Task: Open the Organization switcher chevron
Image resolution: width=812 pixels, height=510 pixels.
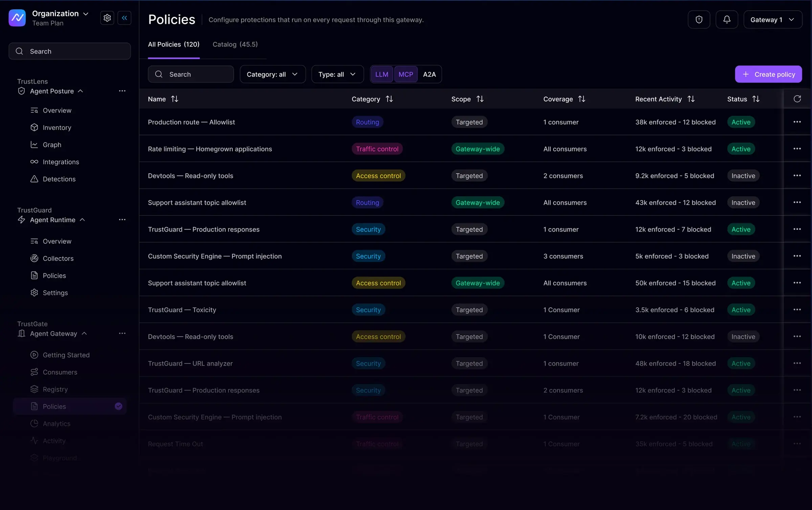Action: (x=86, y=14)
